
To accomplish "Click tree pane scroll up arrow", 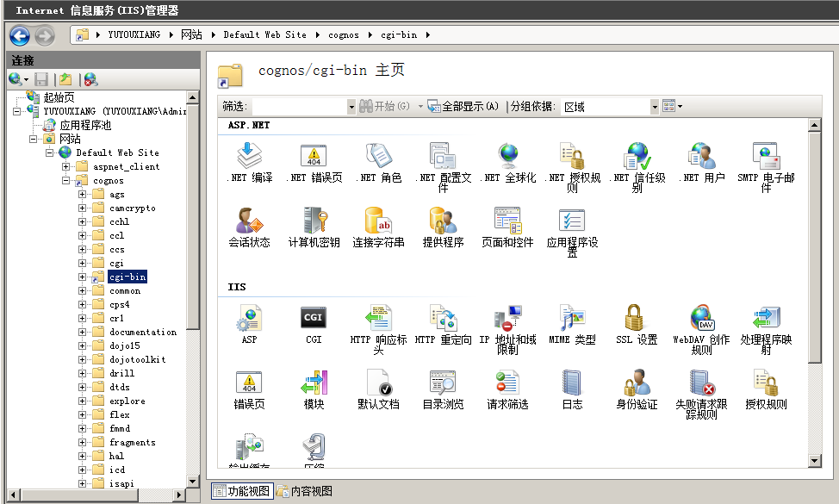I will [193, 97].
